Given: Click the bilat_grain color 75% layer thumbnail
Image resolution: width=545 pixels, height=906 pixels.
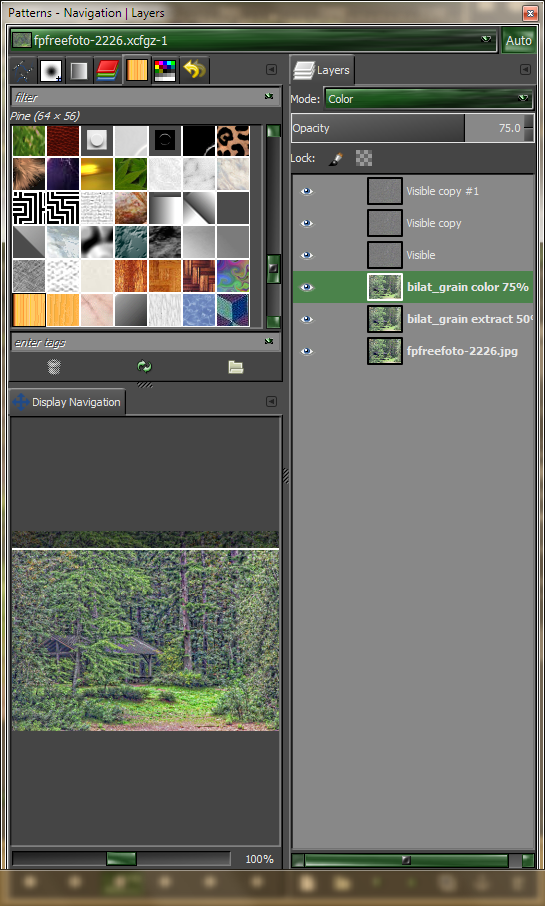Looking at the screenshot, I should (385, 287).
